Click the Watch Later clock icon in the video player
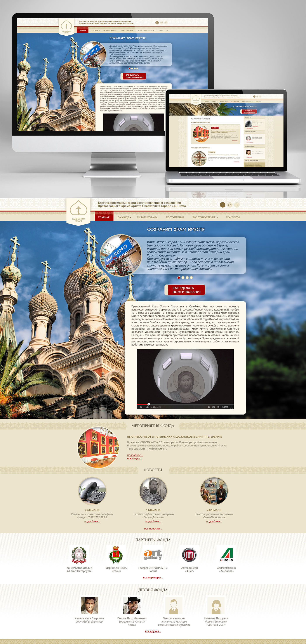 pyautogui.click(x=209, y=407)
